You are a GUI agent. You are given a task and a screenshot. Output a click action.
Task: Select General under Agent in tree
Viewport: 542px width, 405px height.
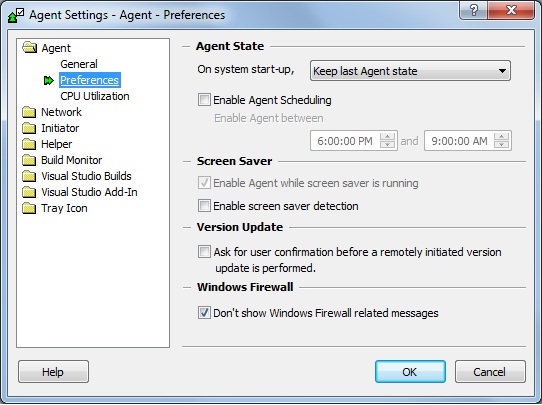point(79,64)
